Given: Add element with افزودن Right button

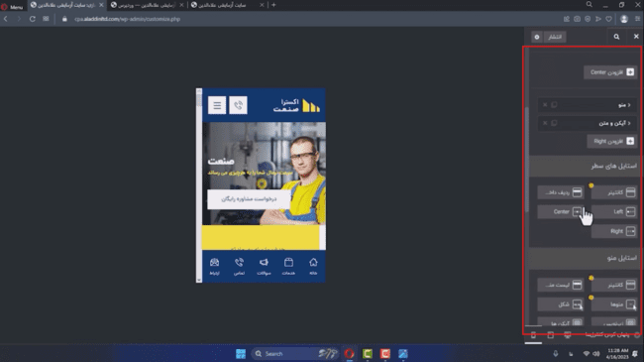Looking at the screenshot, I should point(612,141).
